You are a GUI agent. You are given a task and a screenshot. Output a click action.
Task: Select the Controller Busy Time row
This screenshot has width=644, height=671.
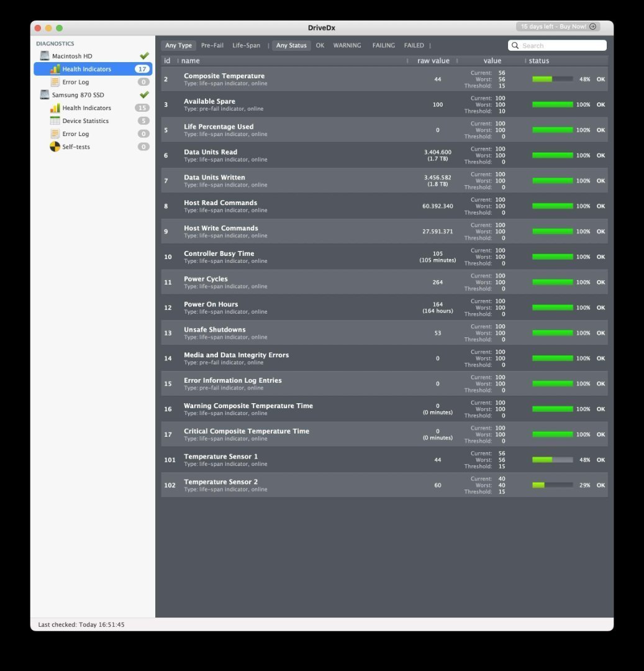(384, 257)
